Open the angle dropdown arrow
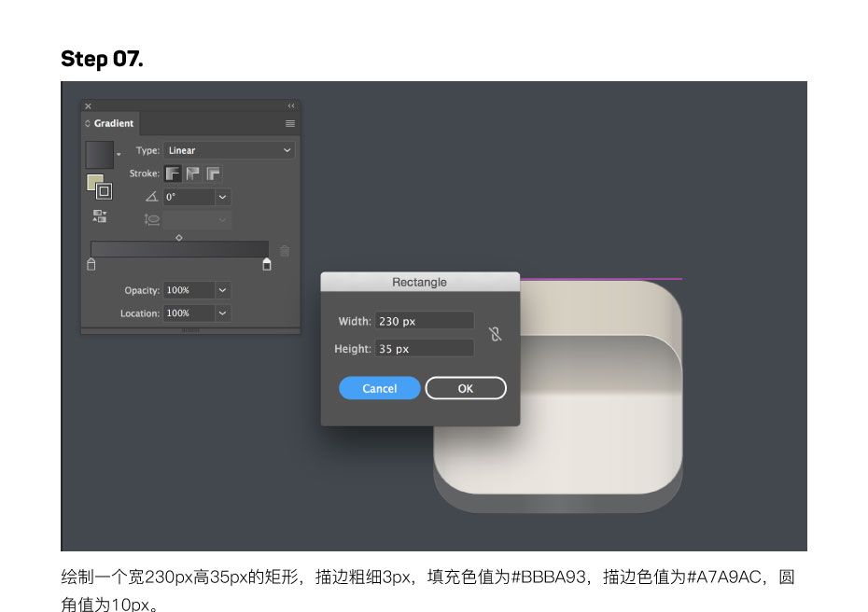Viewport: 868px width, 612px height. pyautogui.click(x=222, y=197)
